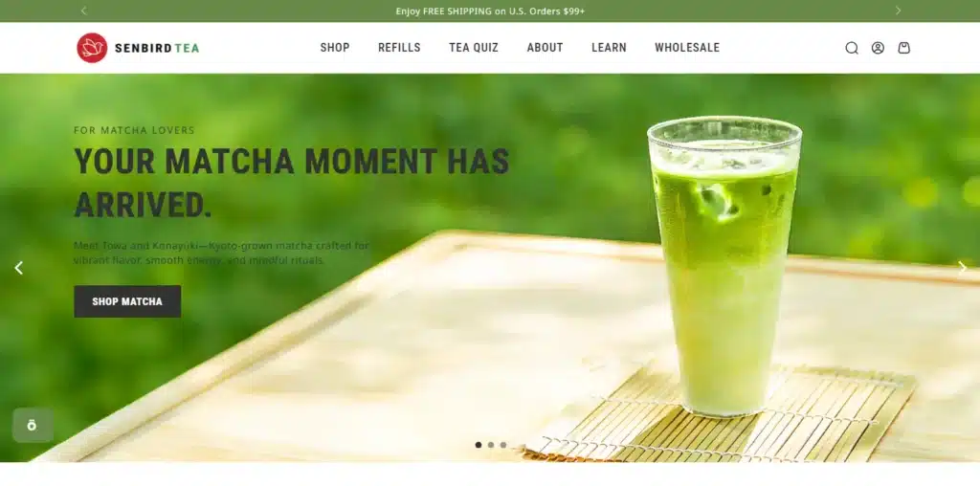The width and height of the screenshot is (980, 486).
Task: Select the first slideshow dot
Action: pos(479,445)
